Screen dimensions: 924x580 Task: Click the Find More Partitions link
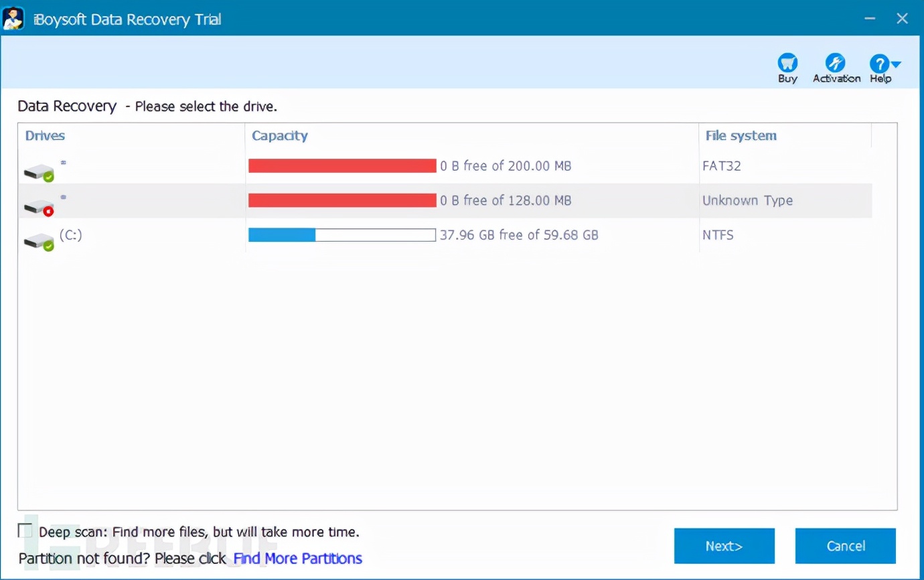(297, 559)
